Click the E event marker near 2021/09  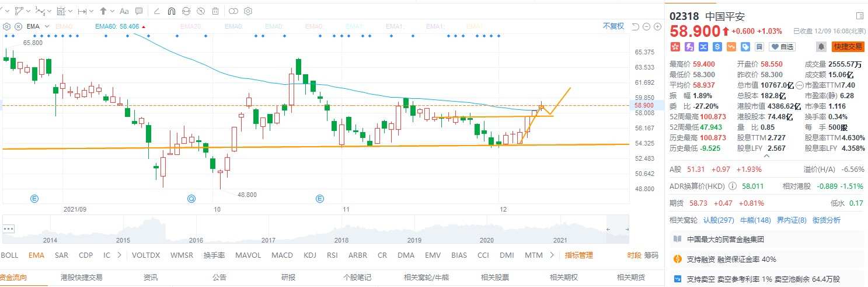pyautogui.click(x=34, y=199)
